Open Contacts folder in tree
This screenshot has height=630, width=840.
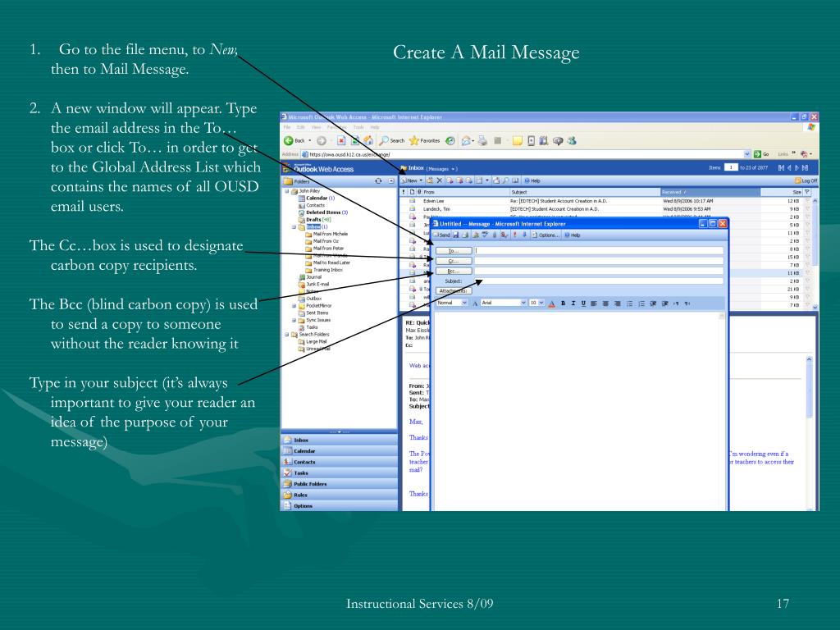click(312, 205)
